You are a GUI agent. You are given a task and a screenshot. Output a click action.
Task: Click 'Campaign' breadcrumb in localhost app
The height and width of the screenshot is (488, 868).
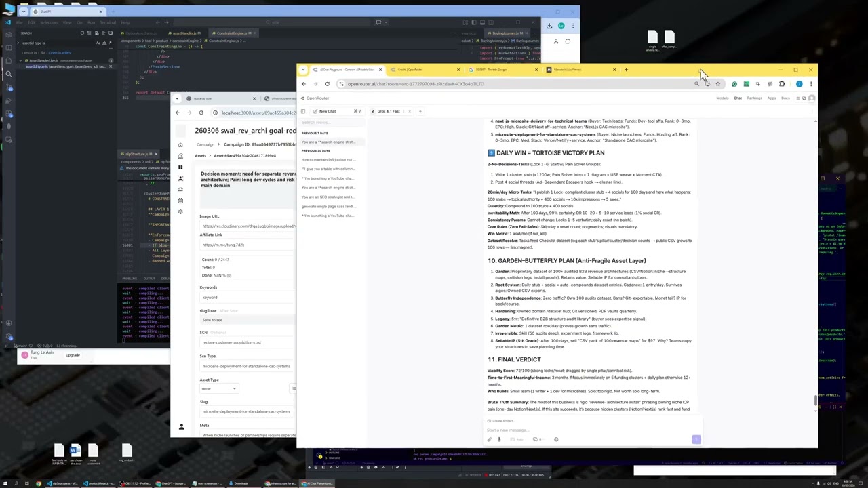pos(205,144)
